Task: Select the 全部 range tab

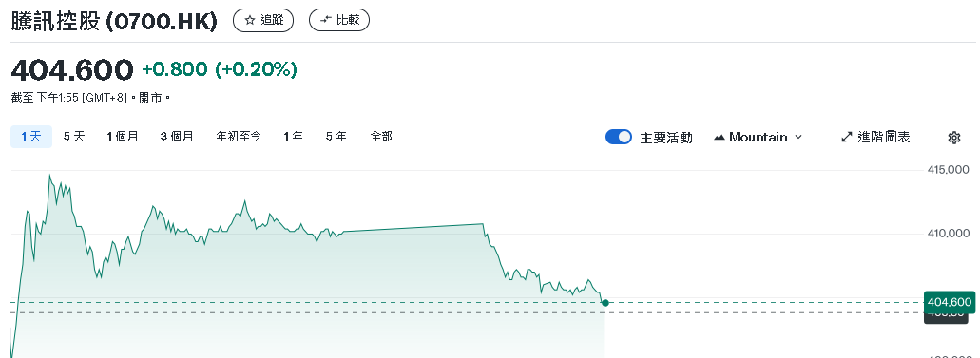Action: point(381,137)
